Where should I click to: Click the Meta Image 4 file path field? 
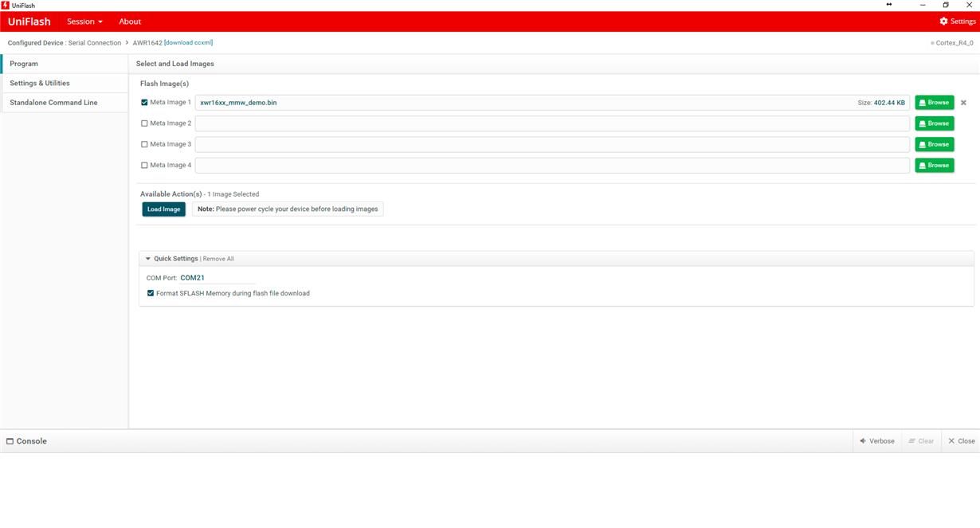click(x=552, y=166)
